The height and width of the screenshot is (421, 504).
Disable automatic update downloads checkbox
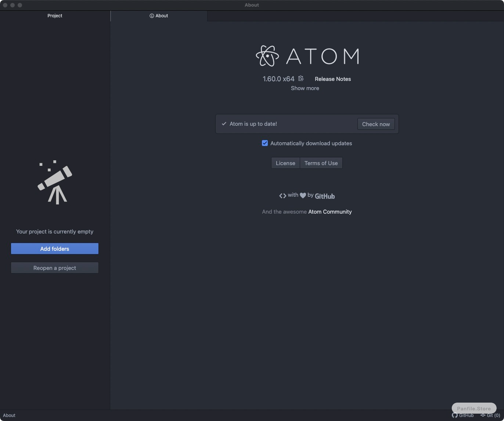(265, 143)
